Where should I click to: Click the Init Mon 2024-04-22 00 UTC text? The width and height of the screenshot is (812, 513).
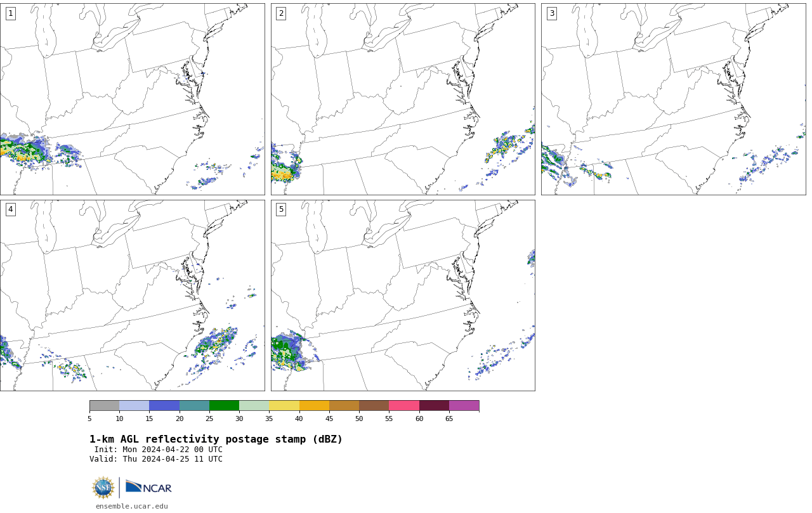pyautogui.click(x=159, y=450)
